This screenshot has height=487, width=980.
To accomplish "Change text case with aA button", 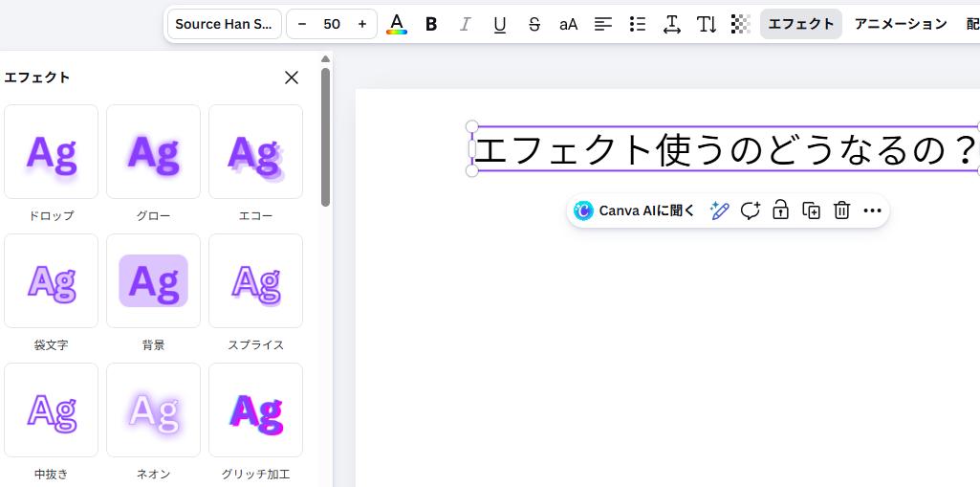I will point(568,24).
